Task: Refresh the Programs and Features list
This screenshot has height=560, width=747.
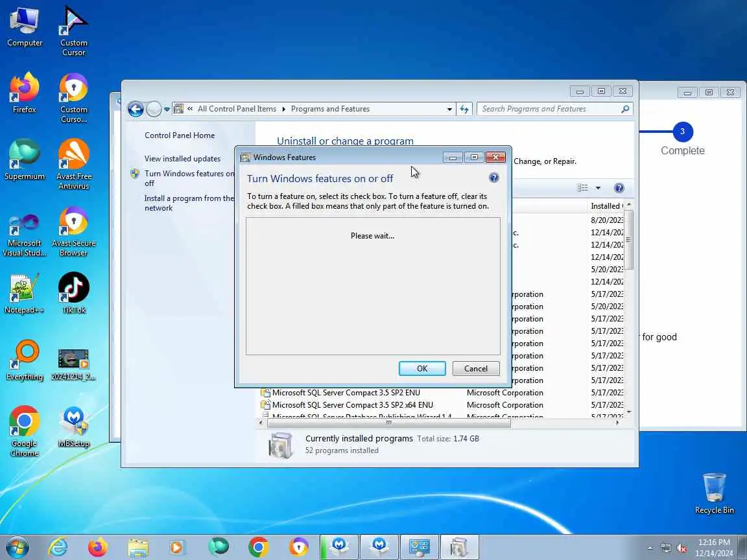Action: pos(464,109)
